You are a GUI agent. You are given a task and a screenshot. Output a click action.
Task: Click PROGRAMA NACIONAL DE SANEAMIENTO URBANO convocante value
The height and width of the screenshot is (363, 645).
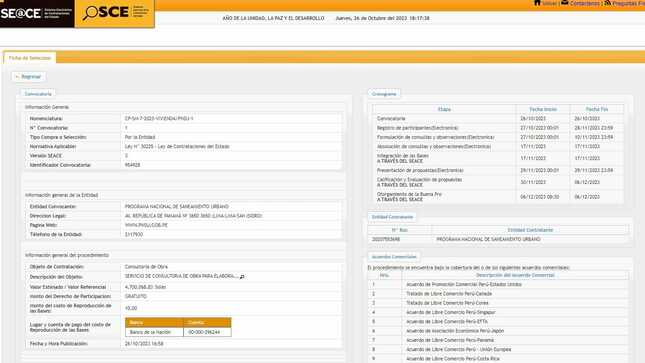click(x=176, y=206)
